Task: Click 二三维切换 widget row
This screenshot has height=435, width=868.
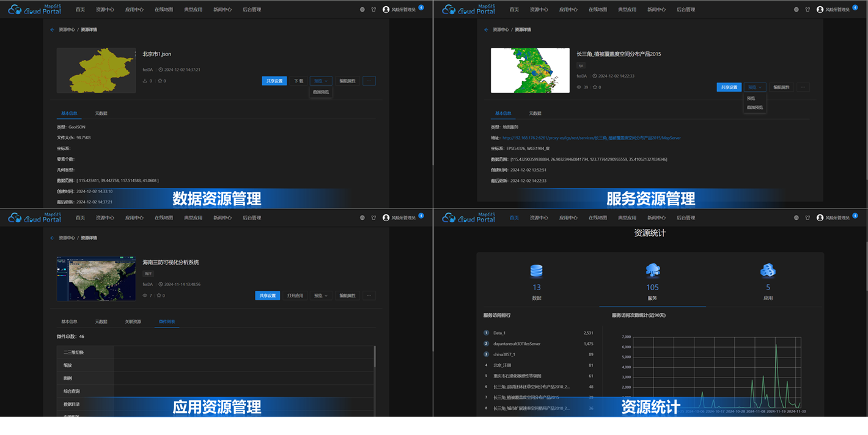Action: 215,353
